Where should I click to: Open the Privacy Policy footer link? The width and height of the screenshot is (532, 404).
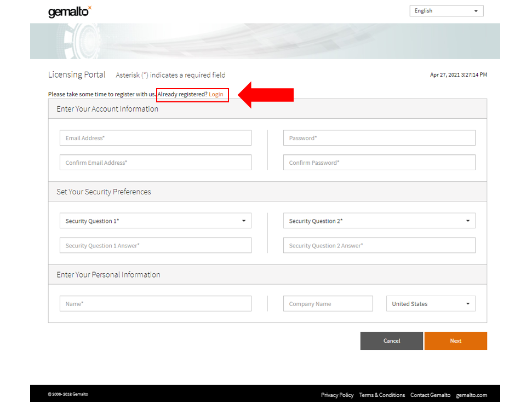[x=337, y=395]
